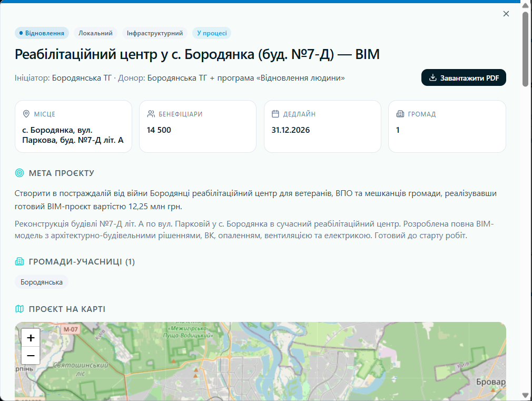Viewport: 532px width, 401px height.
Task: Click the deadline date 31.12.2026
Action: 290,130
